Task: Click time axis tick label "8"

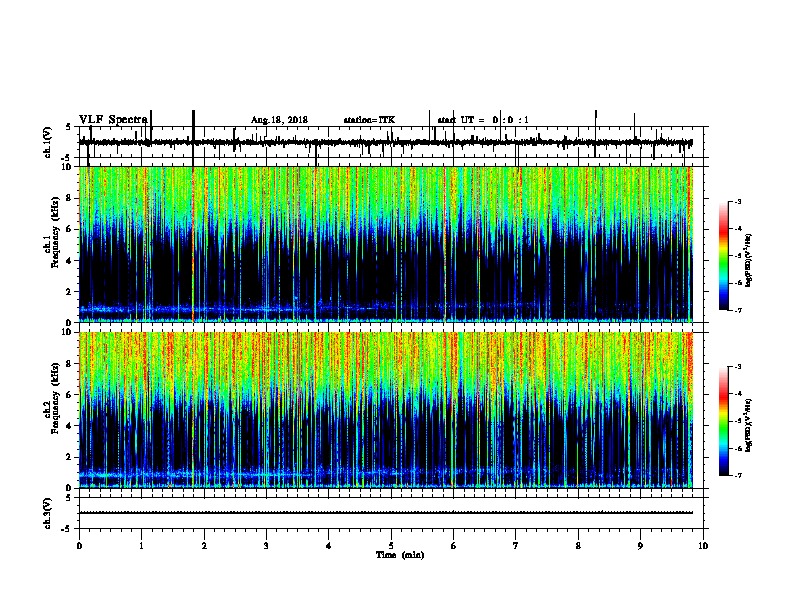Action: pos(578,546)
